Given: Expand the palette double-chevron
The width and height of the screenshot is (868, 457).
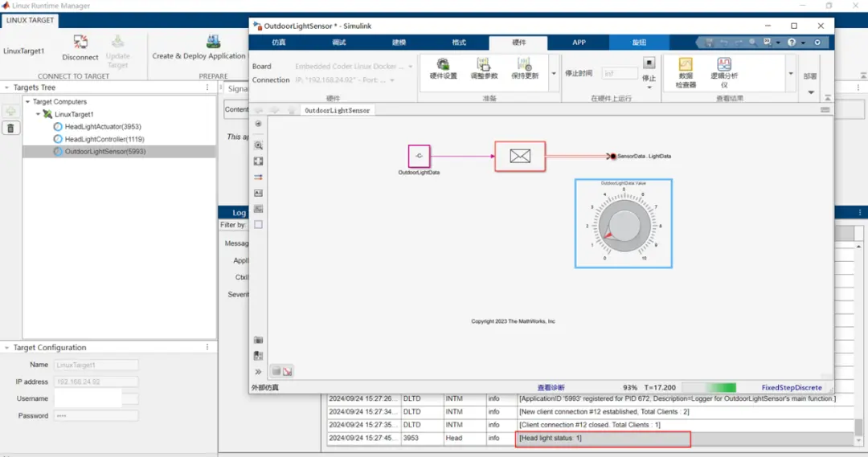Looking at the screenshot, I should pos(259,372).
